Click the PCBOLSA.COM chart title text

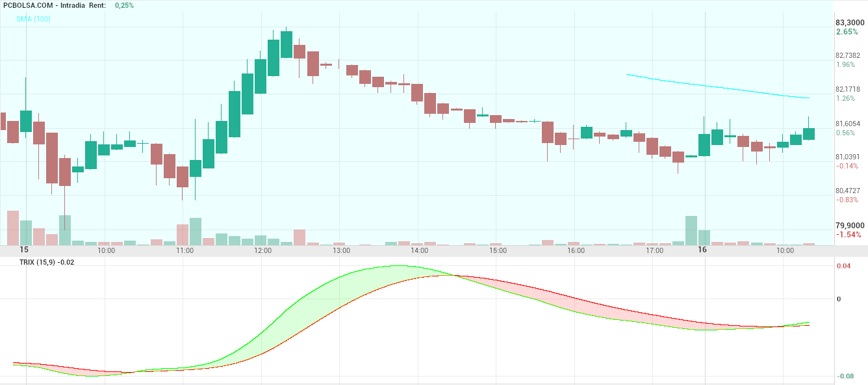[x=27, y=5]
